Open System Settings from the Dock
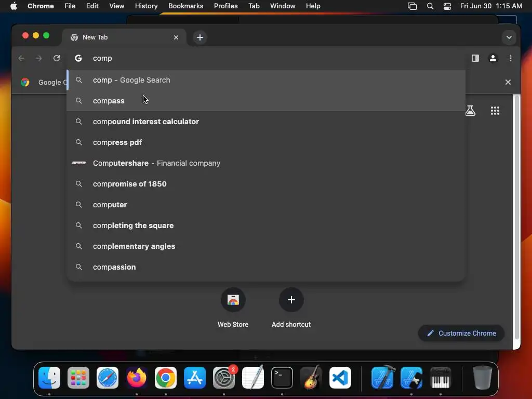532x399 pixels. tap(224, 378)
